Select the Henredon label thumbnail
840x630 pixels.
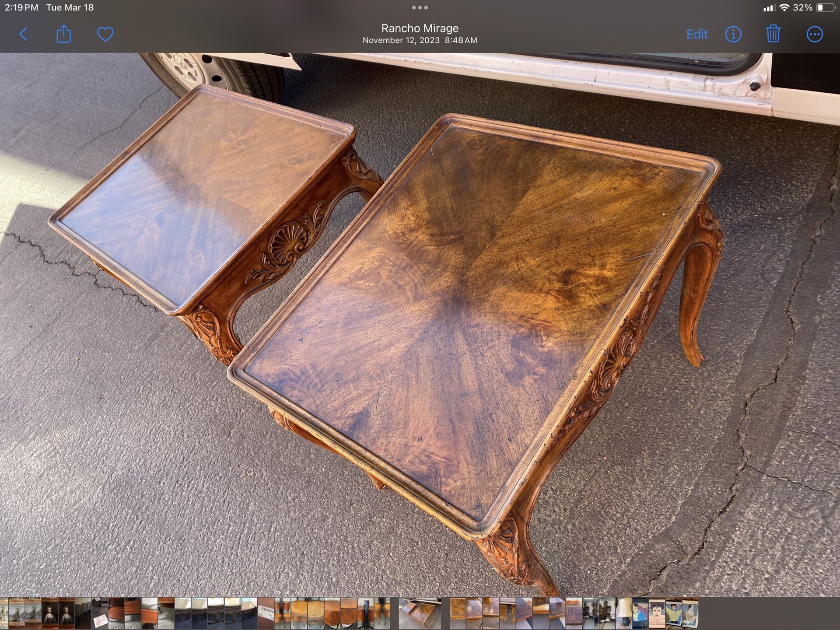(x=266, y=613)
